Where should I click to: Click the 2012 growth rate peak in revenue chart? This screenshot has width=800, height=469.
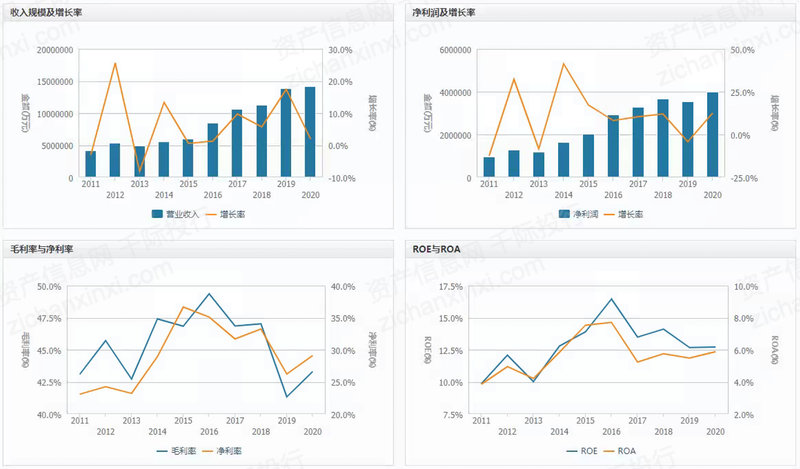pos(115,63)
